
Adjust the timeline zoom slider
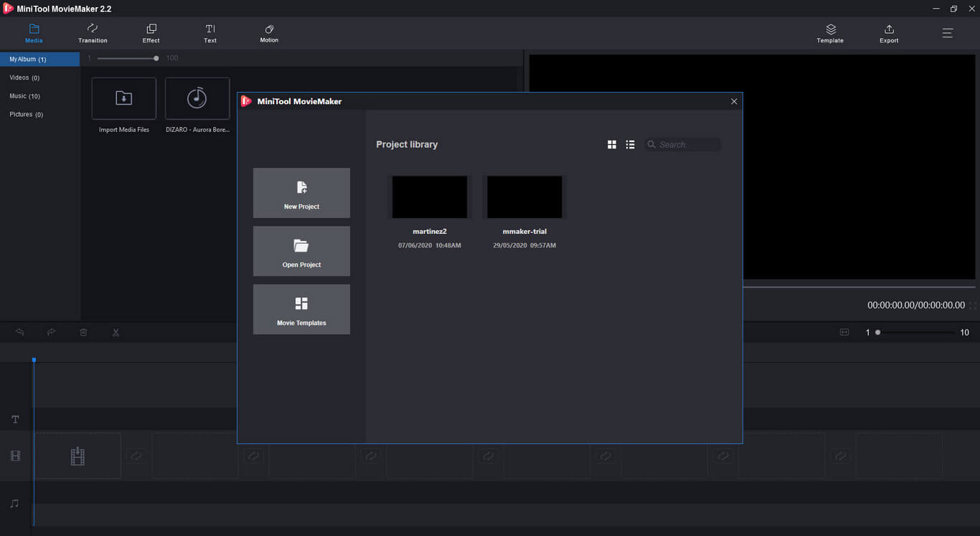(x=915, y=332)
